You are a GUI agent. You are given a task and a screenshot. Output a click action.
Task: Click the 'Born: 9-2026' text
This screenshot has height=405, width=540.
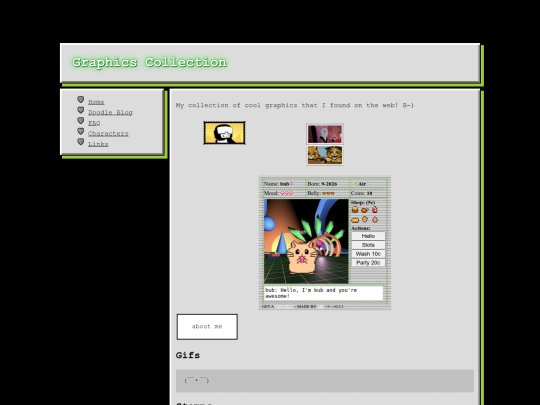pyautogui.click(x=322, y=184)
